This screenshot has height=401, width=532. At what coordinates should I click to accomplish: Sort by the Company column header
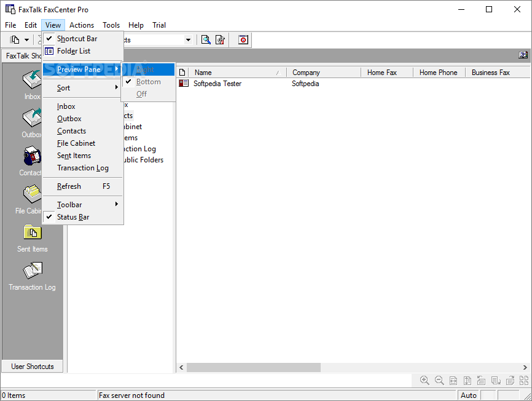(x=324, y=73)
